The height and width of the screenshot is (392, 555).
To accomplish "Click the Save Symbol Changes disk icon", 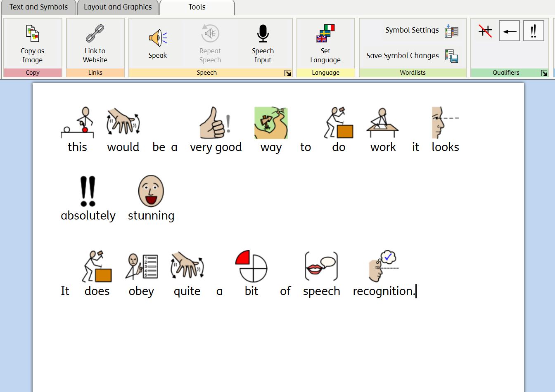I will [x=452, y=56].
